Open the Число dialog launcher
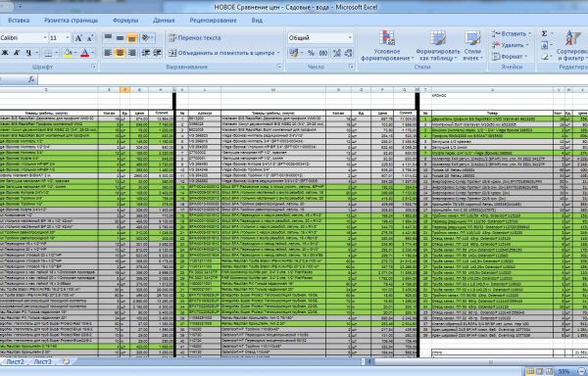This screenshot has height=376, width=588. click(x=351, y=67)
